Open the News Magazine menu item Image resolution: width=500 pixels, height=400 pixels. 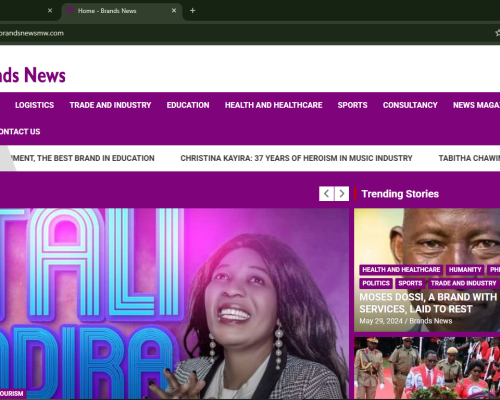[x=476, y=105]
